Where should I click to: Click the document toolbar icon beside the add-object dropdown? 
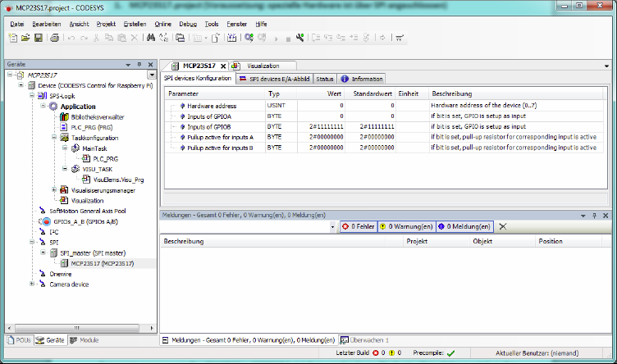pyautogui.click(x=215, y=38)
